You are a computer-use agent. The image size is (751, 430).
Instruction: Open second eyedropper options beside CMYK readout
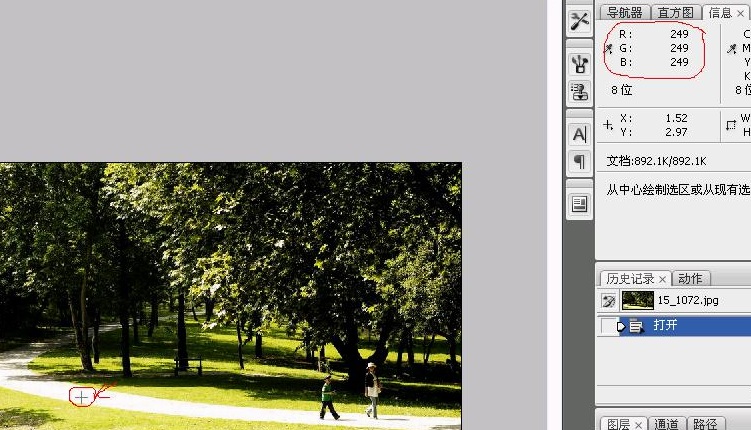pos(732,48)
